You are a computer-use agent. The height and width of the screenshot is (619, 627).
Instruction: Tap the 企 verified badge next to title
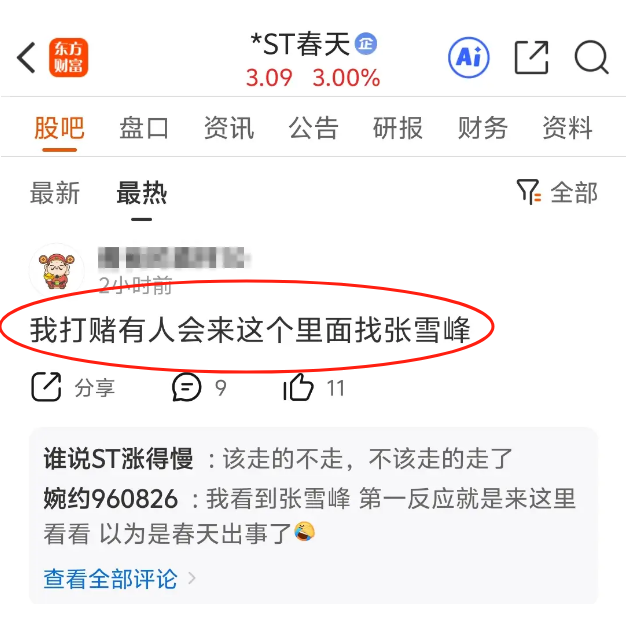(x=366, y=43)
